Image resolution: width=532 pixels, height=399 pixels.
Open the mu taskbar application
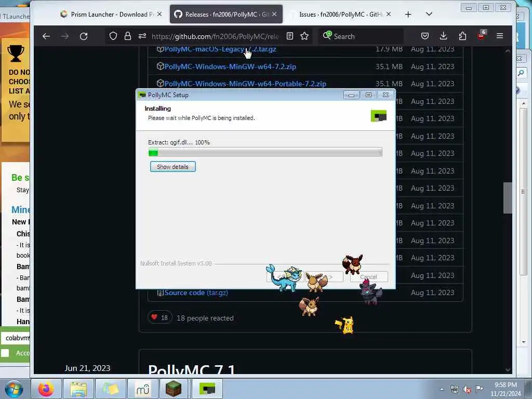click(x=142, y=389)
